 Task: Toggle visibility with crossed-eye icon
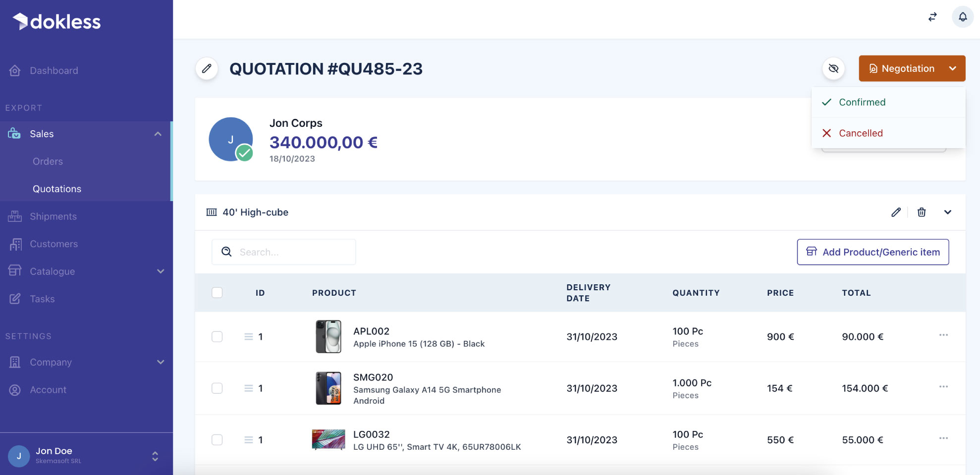point(833,69)
